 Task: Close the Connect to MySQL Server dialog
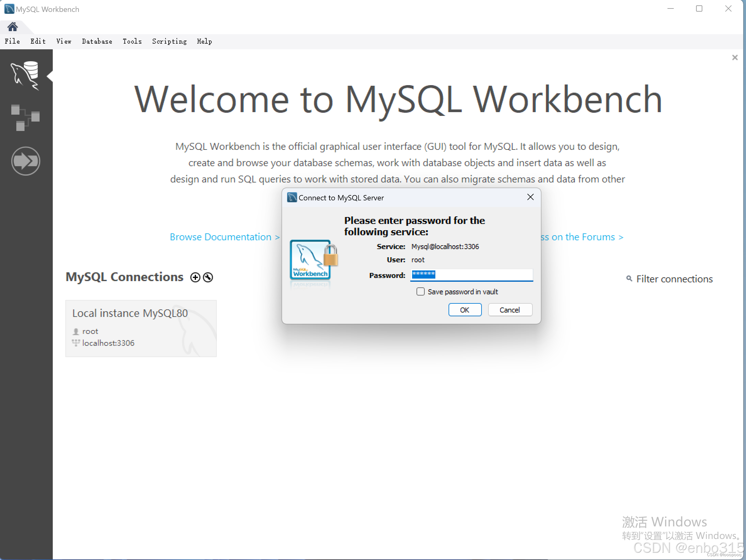pyautogui.click(x=530, y=197)
